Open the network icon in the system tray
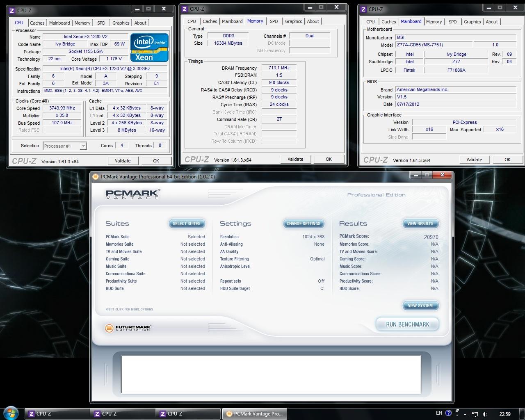The width and height of the screenshot is (525, 420). tap(475, 414)
